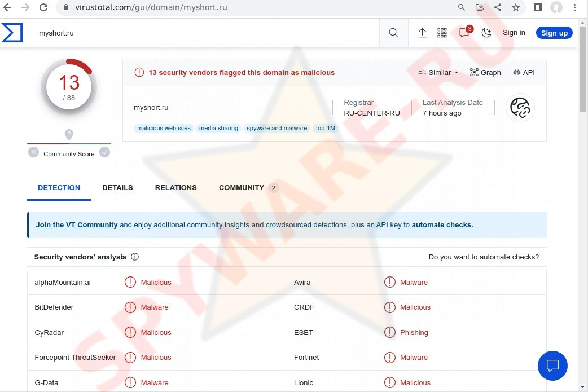Open the blue chat bubble button

coord(552,365)
